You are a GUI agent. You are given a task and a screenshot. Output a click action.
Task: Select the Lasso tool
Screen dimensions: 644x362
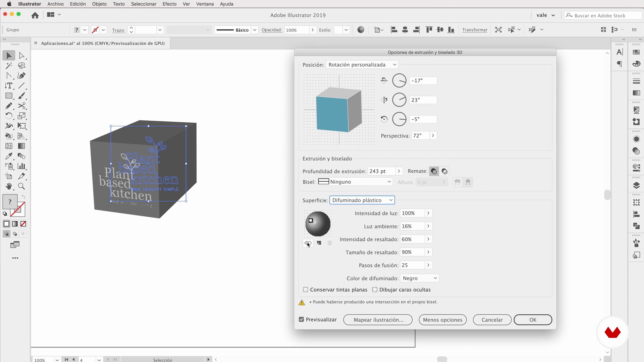[x=22, y=66]
